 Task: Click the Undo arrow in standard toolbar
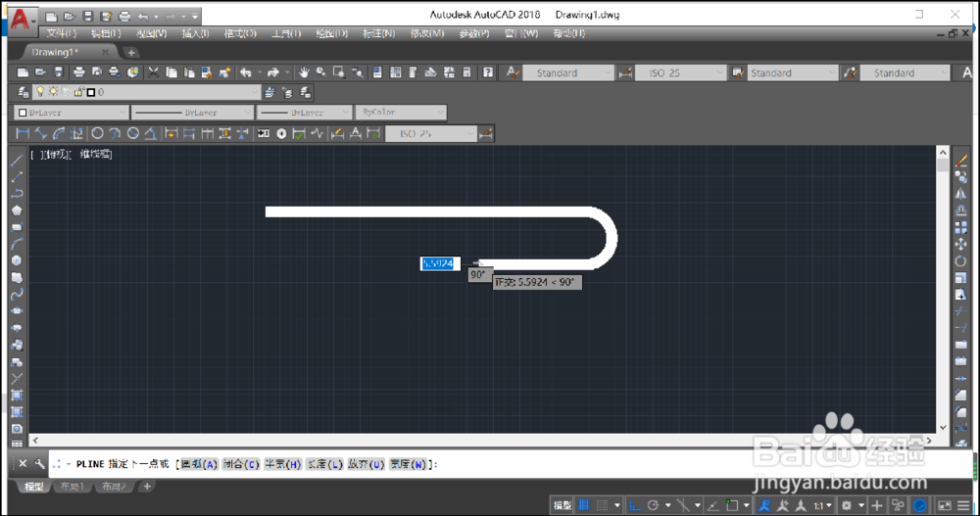pos(246,72)
